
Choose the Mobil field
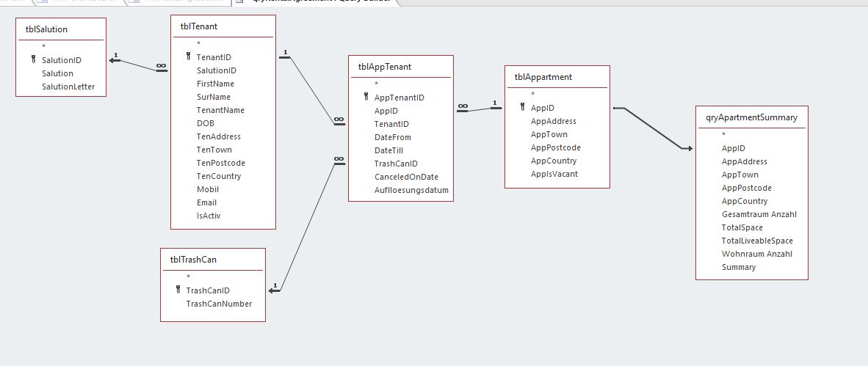pos(208,189)
